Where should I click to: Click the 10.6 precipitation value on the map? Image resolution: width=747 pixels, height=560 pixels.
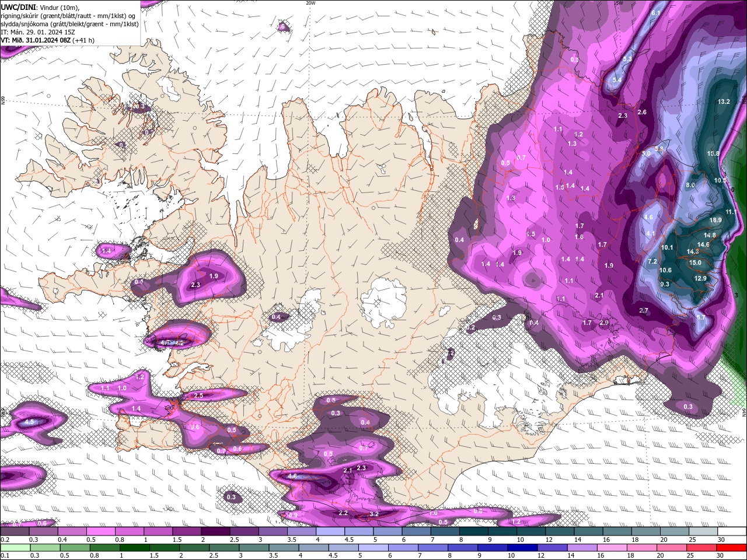[x=665, y=270]
